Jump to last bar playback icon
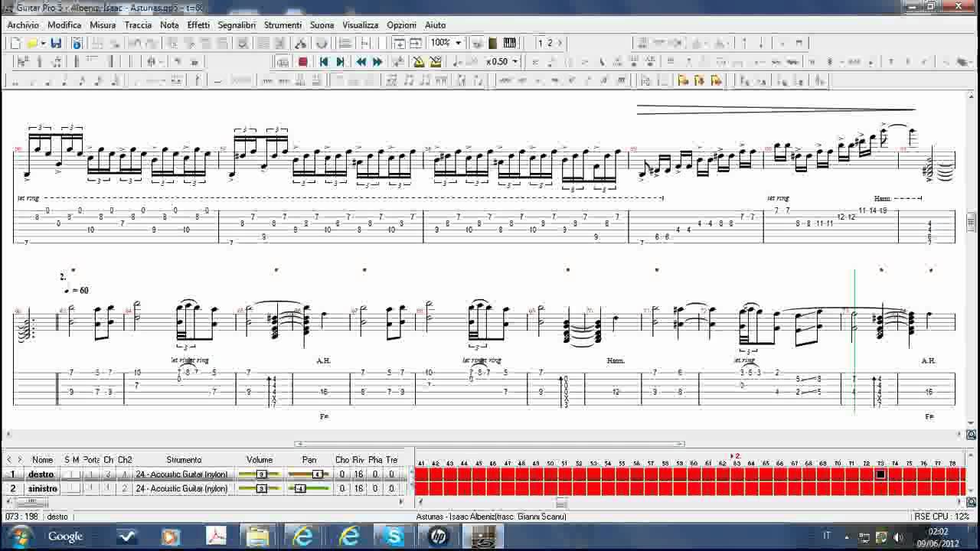 coord(340,62)
